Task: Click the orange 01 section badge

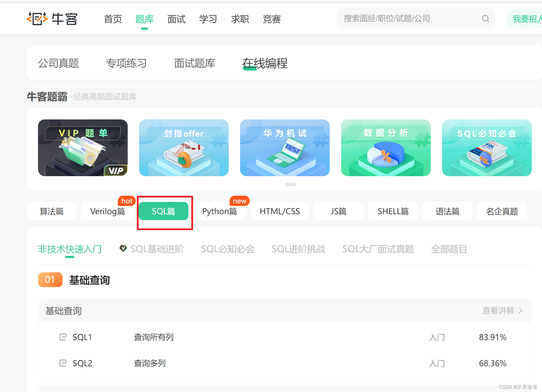Action: pos(50,280)
